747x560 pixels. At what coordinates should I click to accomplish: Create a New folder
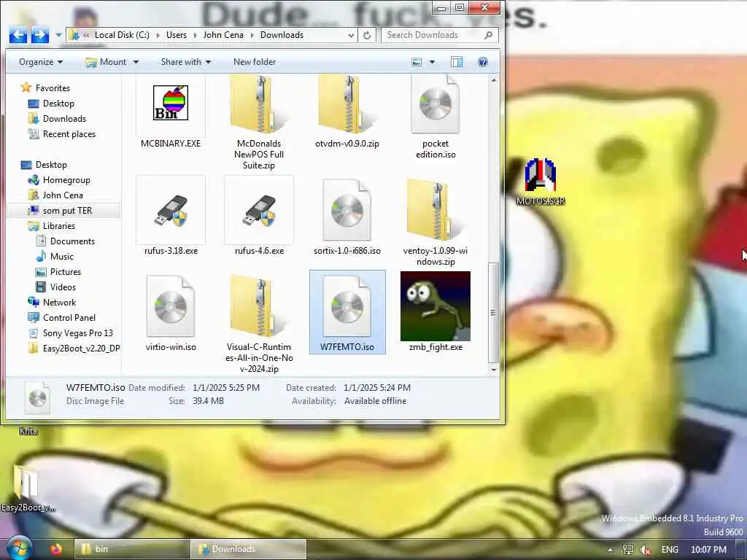click(x=255, y=62)
